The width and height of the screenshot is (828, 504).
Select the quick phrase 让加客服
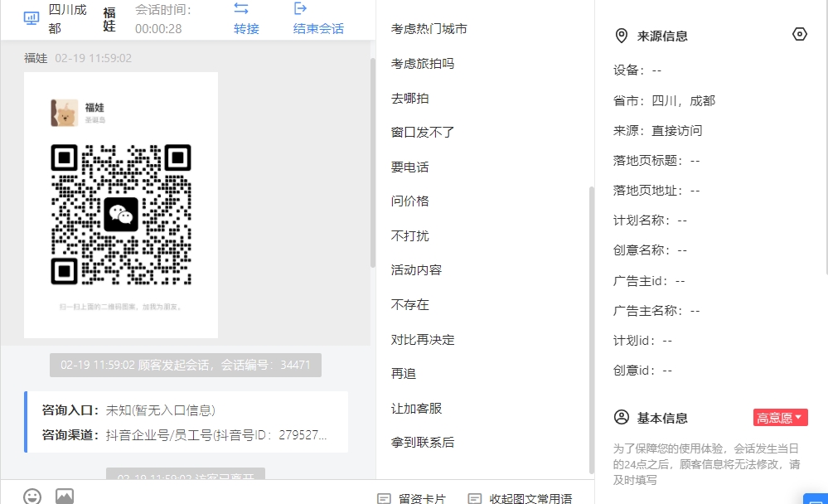click(416, 409)
